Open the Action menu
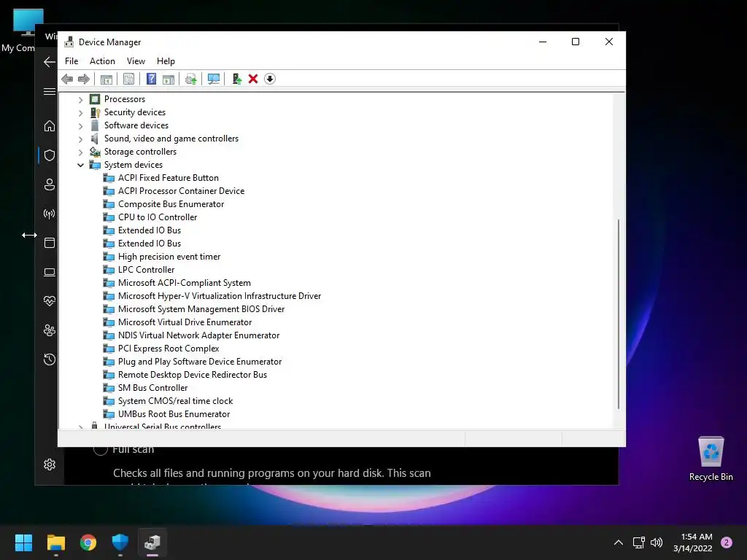747x560 pixels. tap(102, 61)
